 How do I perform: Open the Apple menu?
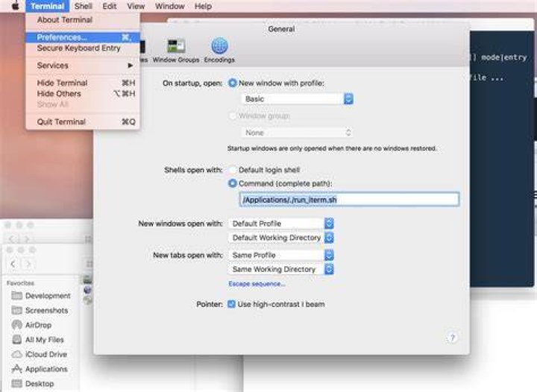pyautogui.click(x=14, y=6)
